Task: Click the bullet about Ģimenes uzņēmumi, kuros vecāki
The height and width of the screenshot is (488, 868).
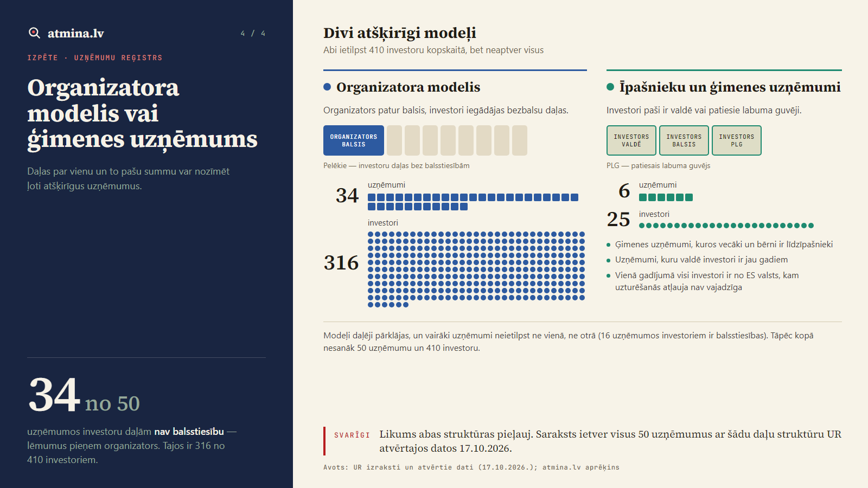Action: (x=724, y=245)
